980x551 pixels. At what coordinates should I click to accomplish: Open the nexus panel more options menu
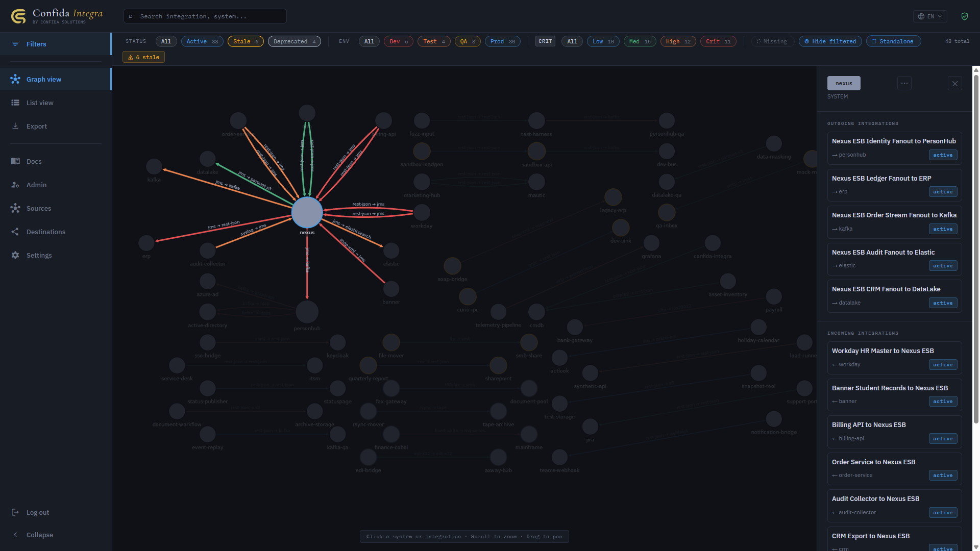pos(904,83)
